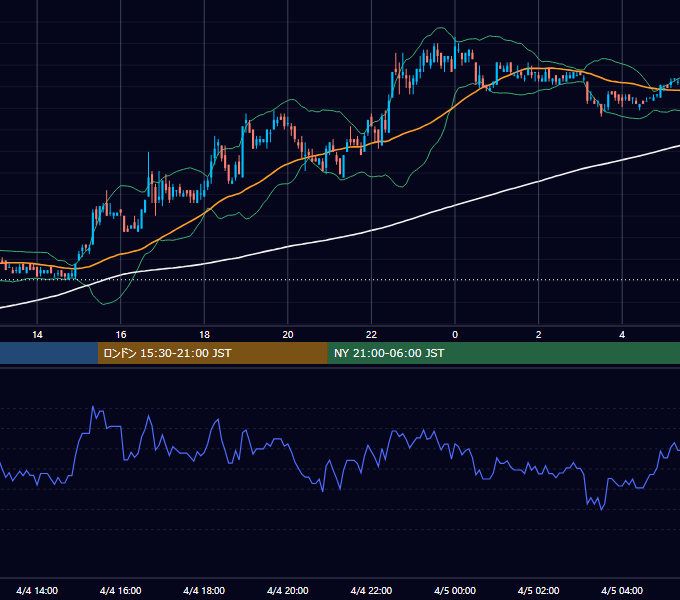Click the 4/5 04:00 indicator axis label

[622, 590]
